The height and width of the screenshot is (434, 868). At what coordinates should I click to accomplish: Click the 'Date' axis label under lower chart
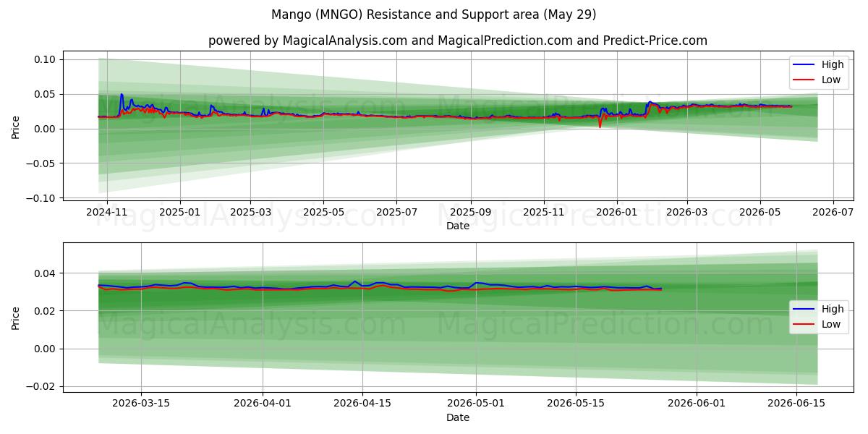pos(458,417)
